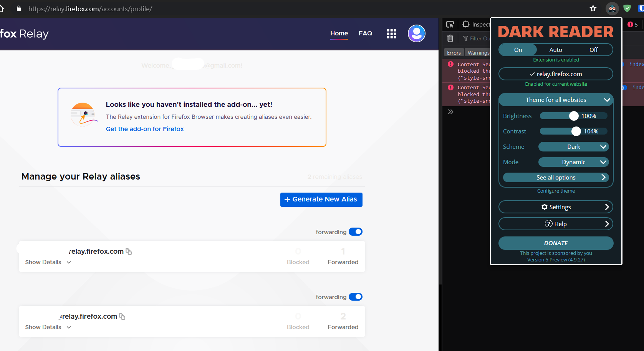
Task: Open the Dark Reader extension icon
Action: tap(612, 8)
